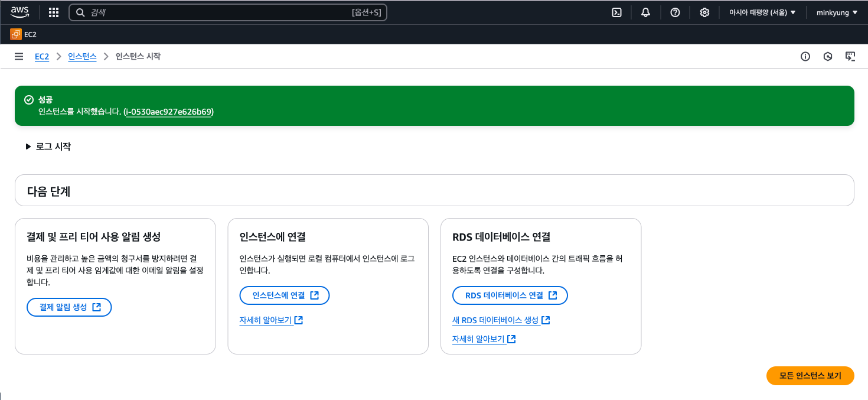The width and height of the screenshot is (868, 400).
Task: Click 결제 알림 생성 button
Action: [69, 307]
